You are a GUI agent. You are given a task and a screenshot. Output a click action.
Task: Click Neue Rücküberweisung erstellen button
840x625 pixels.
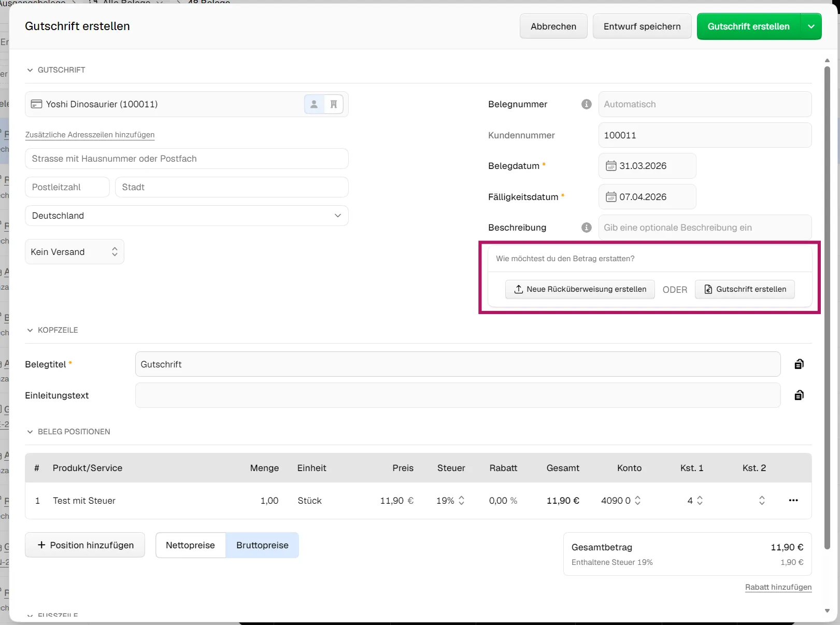pyautogui.click(x=580, y=289)
